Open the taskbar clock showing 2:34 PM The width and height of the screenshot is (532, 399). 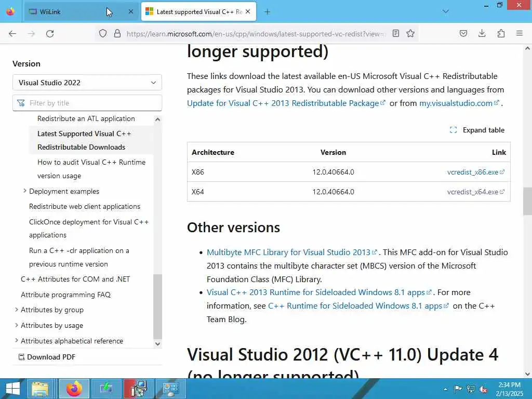click(x=509, y=389)
